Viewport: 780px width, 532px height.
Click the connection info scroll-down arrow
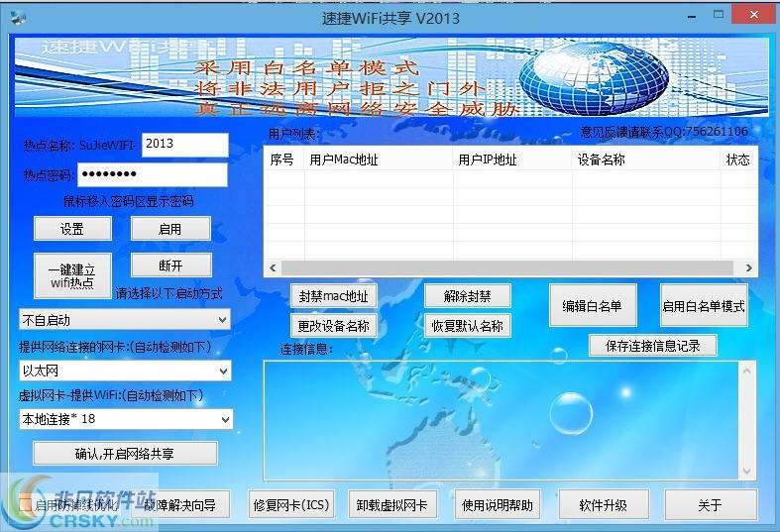tap(746, 471)
